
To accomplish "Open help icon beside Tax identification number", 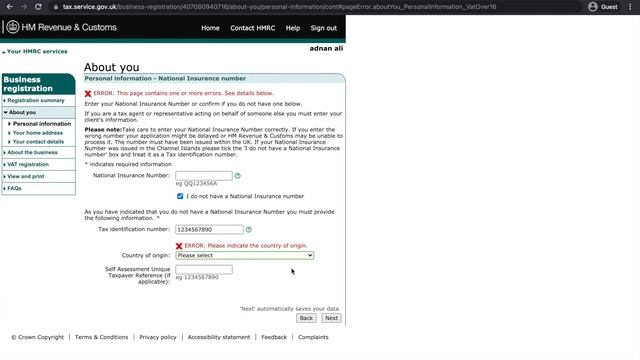I will click(249, 230).
